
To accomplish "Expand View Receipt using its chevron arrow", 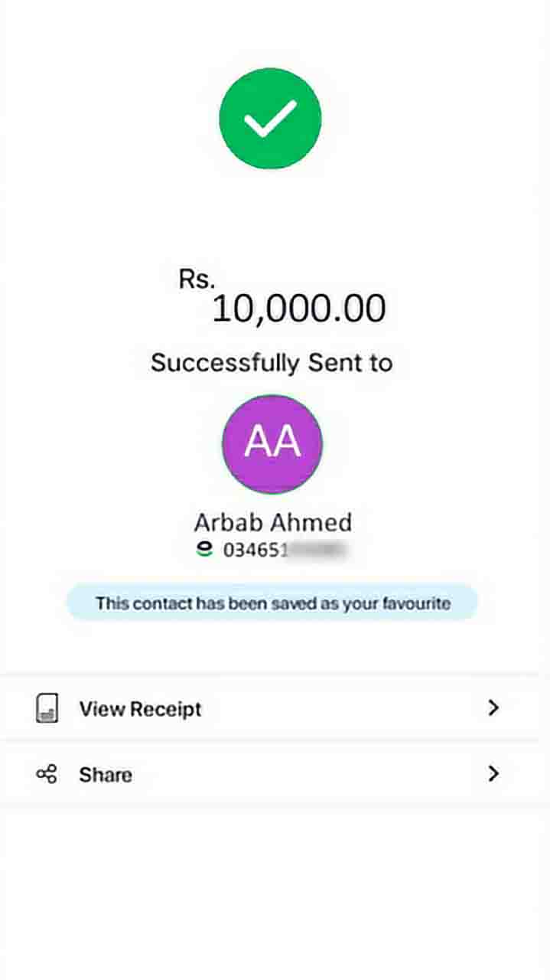I will click(x=493, y=708).
